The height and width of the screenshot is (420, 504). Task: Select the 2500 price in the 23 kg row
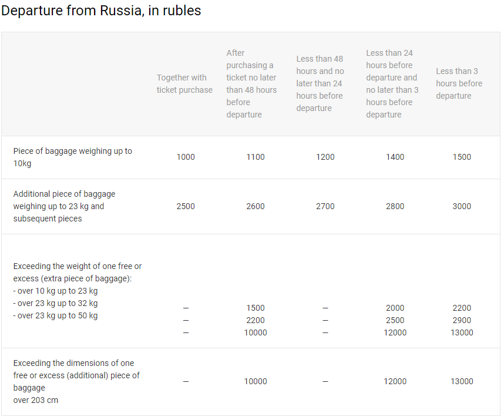[186, 207]
